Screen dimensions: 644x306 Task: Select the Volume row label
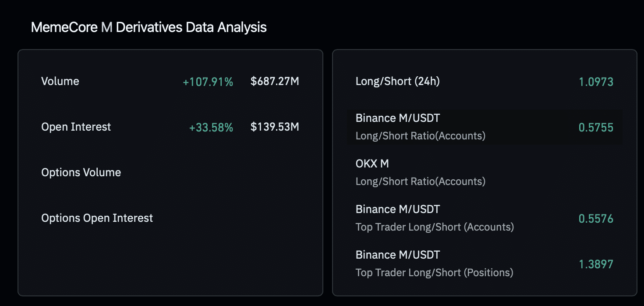[x=60, y=81]
